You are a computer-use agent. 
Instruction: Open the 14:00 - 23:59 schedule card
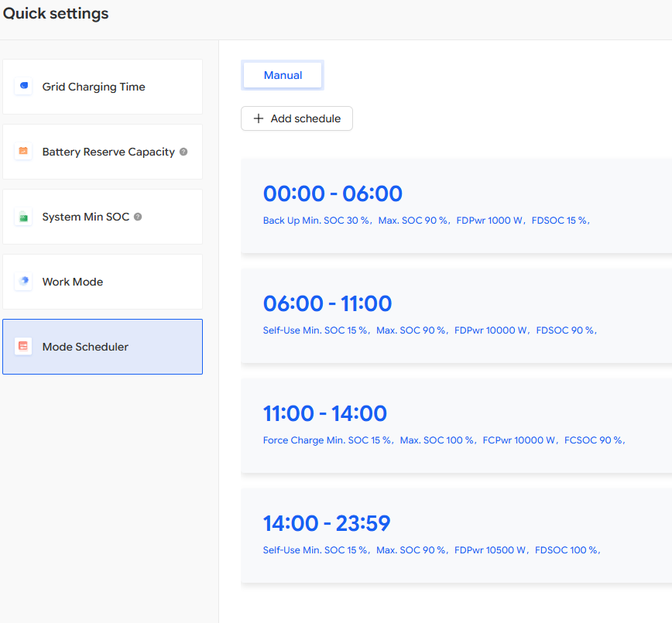click(x=456, y=535)
